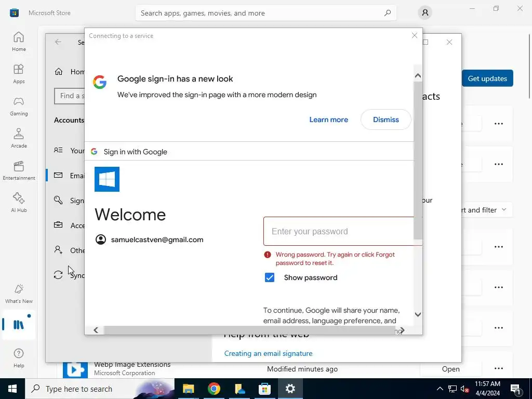Uncheck the Show password checkbox
This screenshot has width=532, height=399.
(x=270, y=277)
